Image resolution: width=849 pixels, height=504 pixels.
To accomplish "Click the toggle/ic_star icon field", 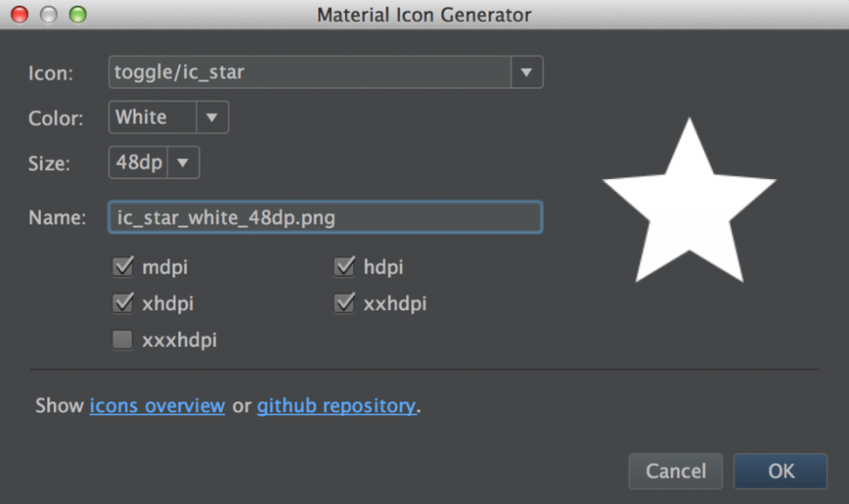I will 307,72.
